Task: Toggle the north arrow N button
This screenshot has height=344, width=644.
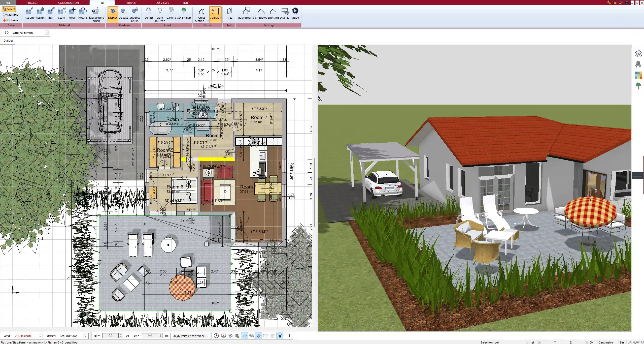Action: [x=280, y=336]
